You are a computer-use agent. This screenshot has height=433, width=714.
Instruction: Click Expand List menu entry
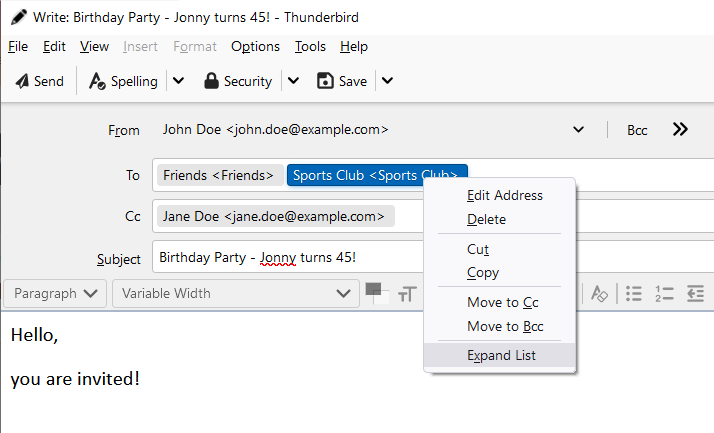[500, 355]
